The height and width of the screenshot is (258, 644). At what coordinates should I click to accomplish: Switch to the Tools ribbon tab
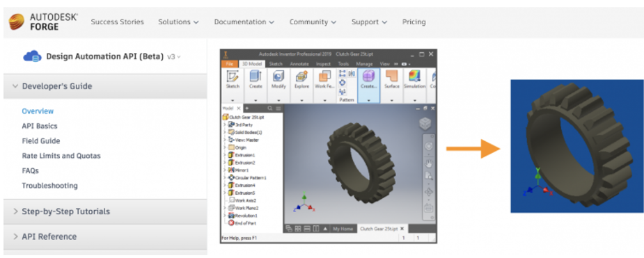click(x=343, y=64)
